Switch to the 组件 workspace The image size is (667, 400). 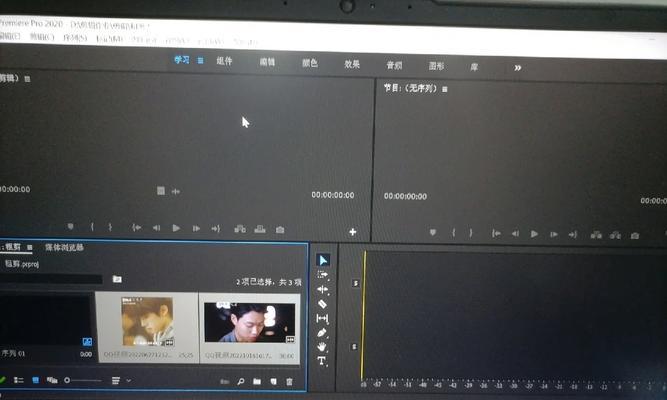click(224, 61)
